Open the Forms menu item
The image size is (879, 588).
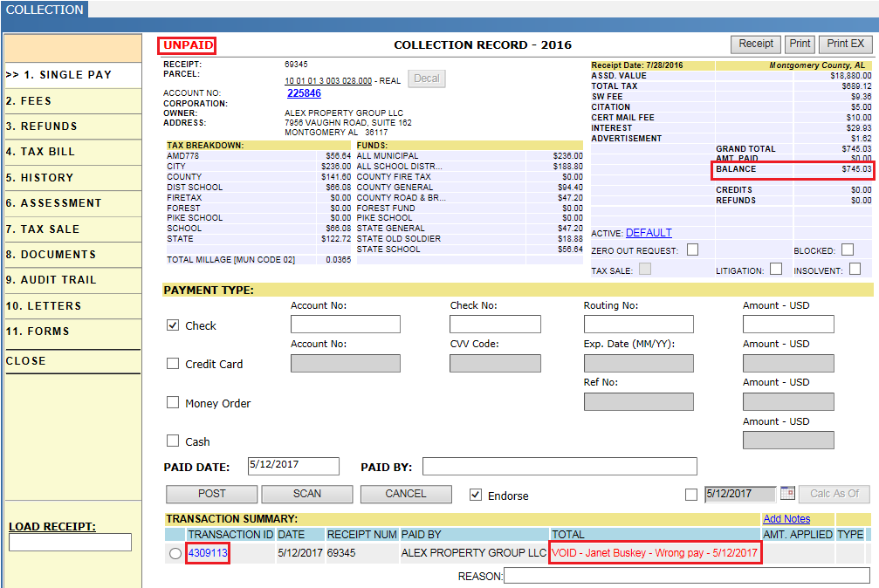[72, 332]
